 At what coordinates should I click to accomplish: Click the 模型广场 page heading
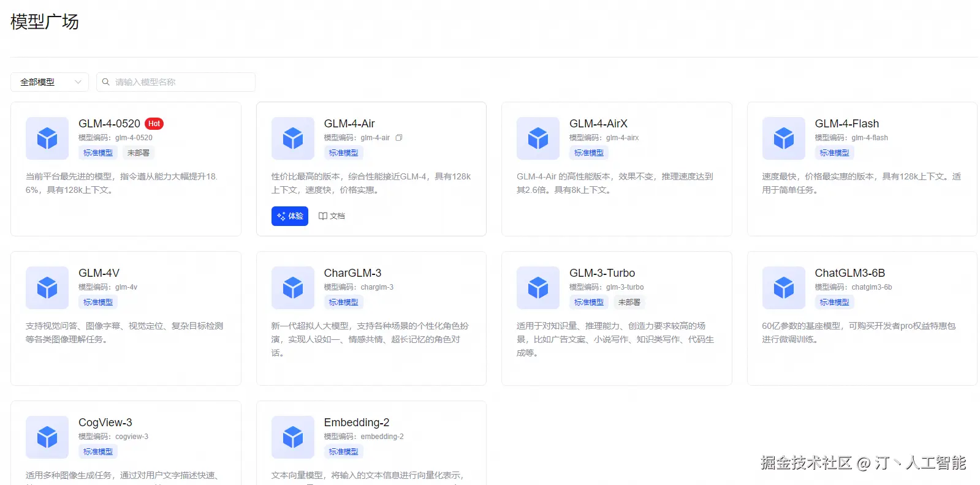tap(45, 22)
